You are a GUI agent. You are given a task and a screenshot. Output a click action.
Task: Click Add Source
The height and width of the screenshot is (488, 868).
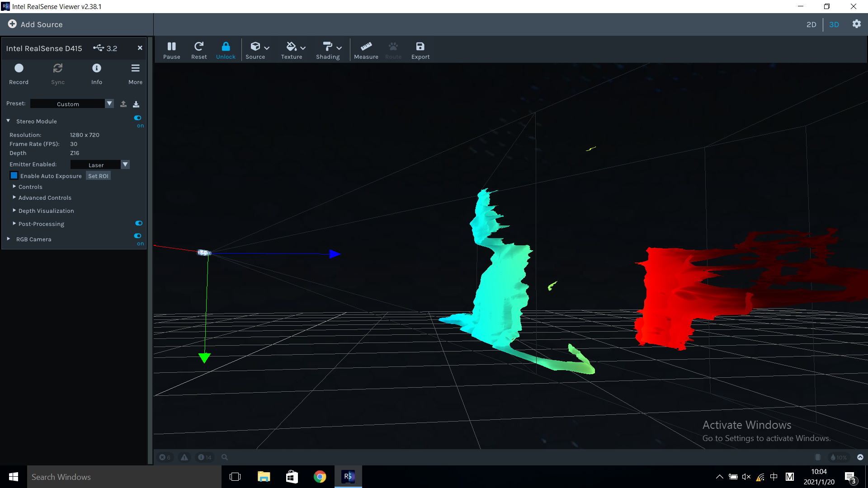(x=35, y=24)
